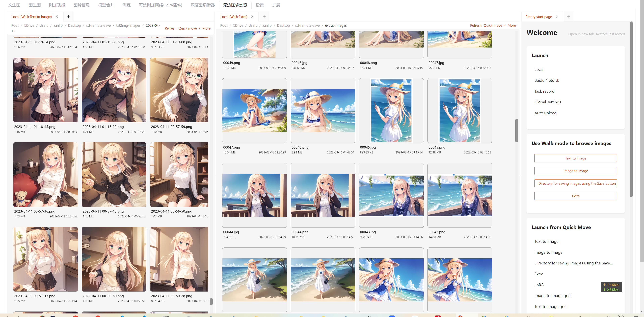
Task: Click Refresh in the txt2img-images panel
Action: point(171,28)
